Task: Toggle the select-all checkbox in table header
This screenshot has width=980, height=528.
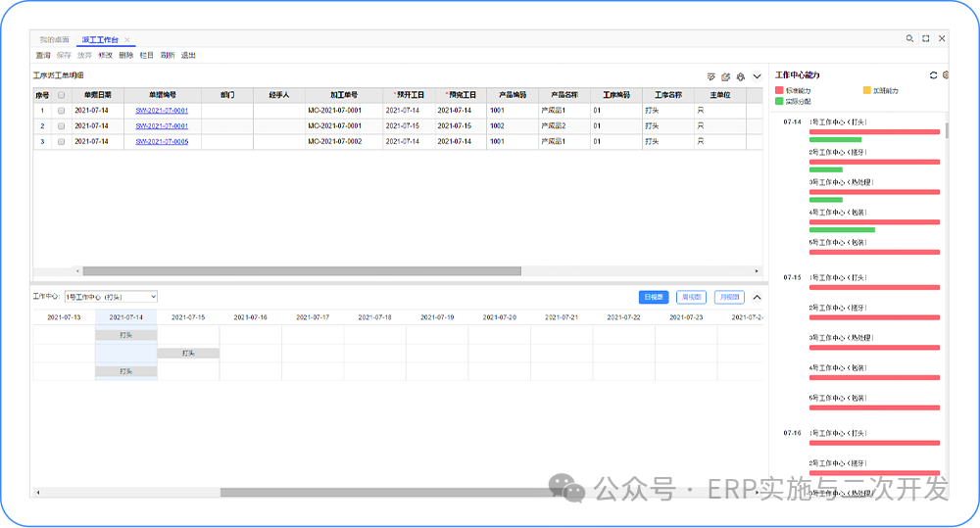Action: coord(62,96)
